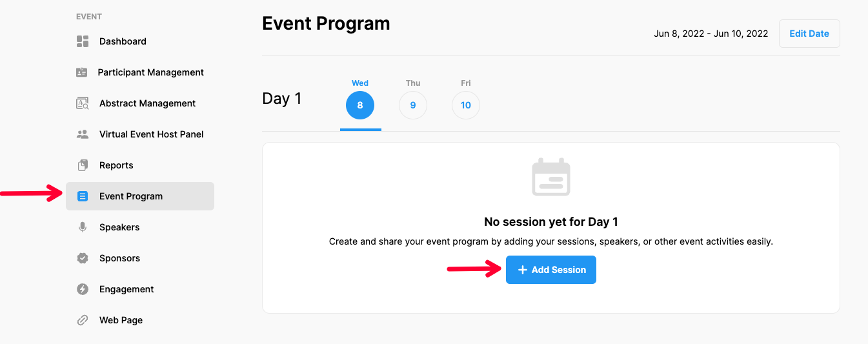Click the Engagement lightning bolt icon
The height and width of the screenshot is (344, 868).
click(x=83, y=289)
